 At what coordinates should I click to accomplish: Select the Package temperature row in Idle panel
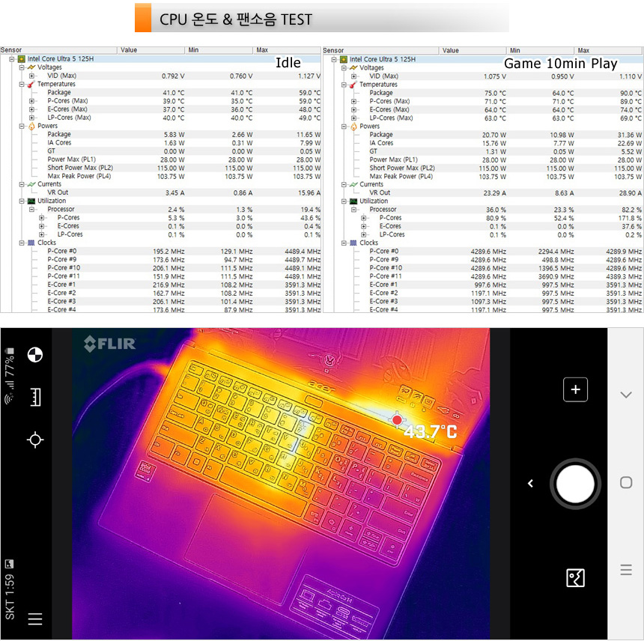pos(59,93)
